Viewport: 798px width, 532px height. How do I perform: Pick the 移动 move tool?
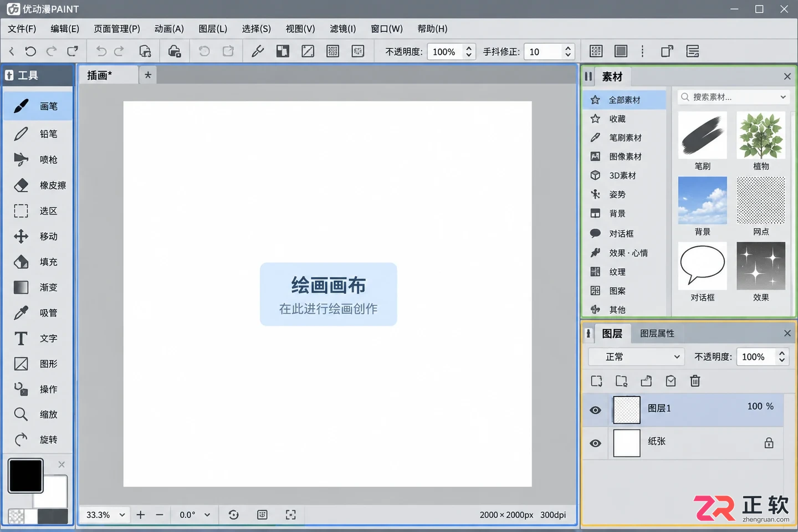(38, 236)
